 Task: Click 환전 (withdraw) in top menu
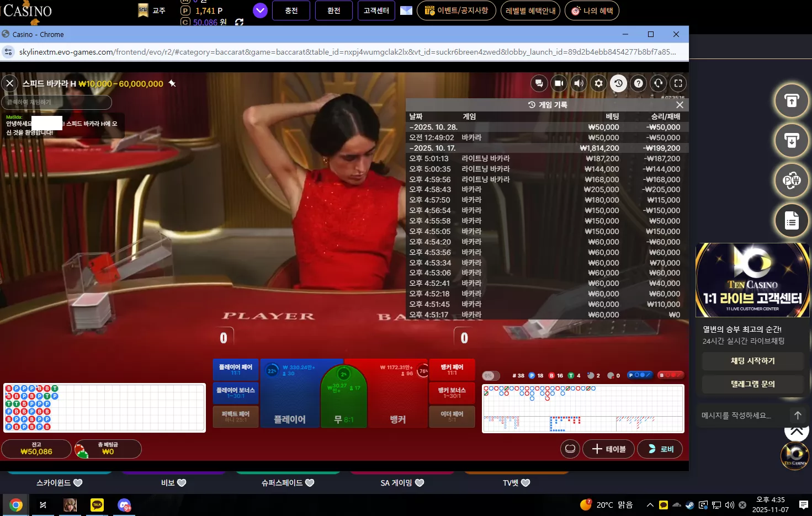(x=333, y=10)
